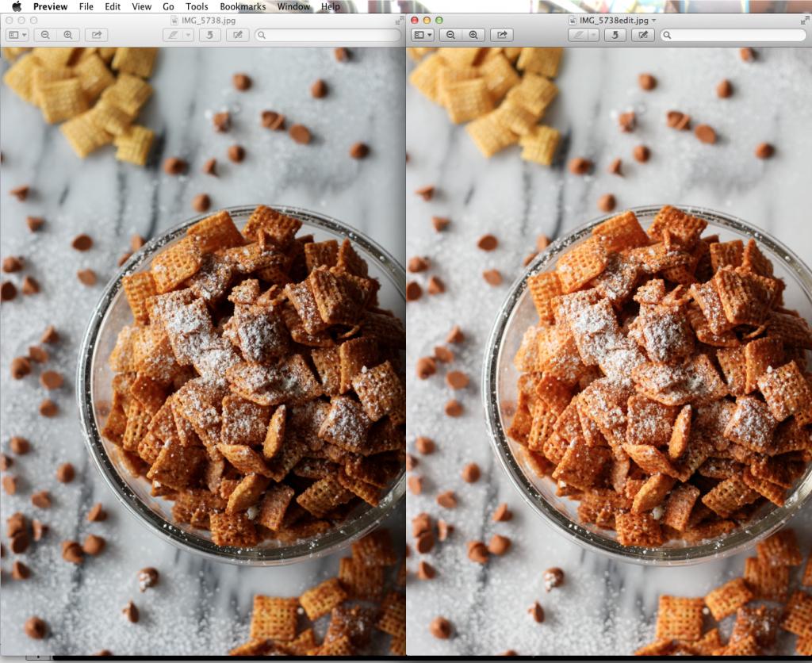Image resolution: width=812 pixels, height=663 pixels.
Task: Open the Bookmarks menu
Action: coord(243,6)
